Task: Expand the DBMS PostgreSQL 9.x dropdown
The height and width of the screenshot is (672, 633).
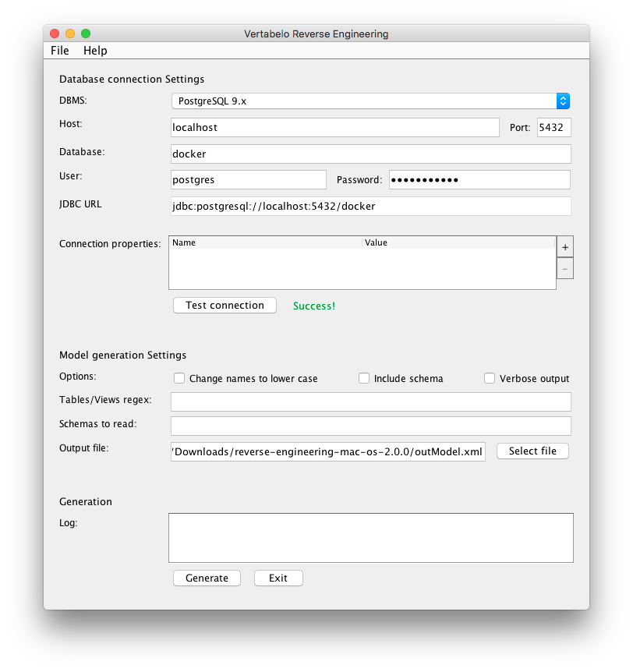Action: point(370,101)
